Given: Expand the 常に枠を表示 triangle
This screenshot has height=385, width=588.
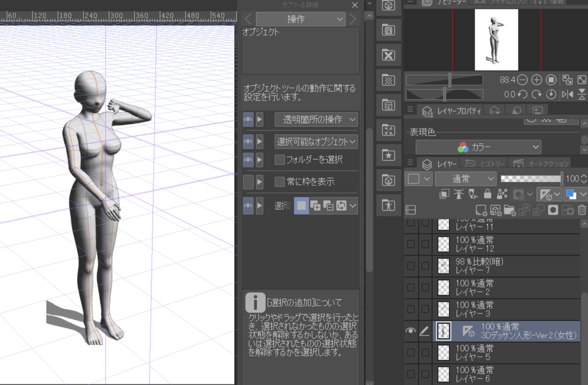Looking at the screenshot, I should (x=260, y=182).
